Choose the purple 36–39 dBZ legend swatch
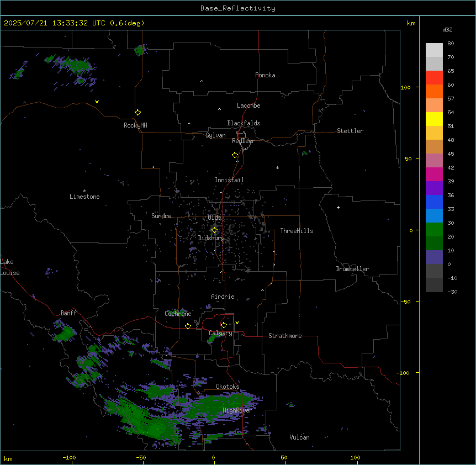 point(434,188)
